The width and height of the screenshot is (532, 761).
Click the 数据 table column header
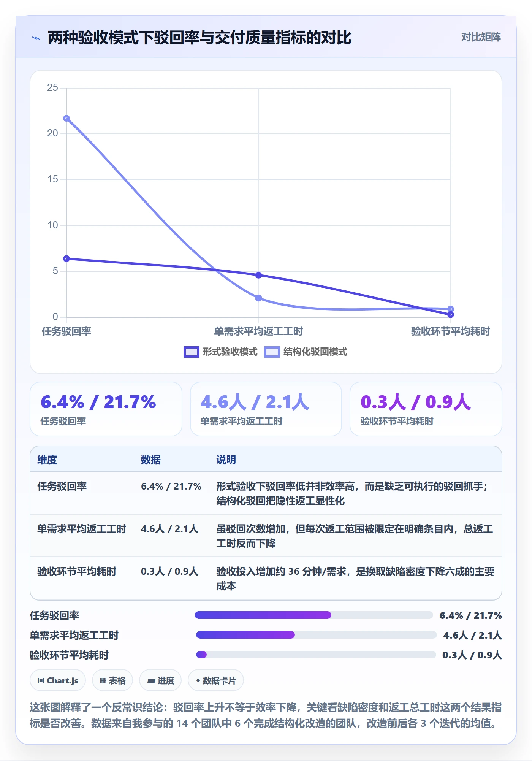151,460
